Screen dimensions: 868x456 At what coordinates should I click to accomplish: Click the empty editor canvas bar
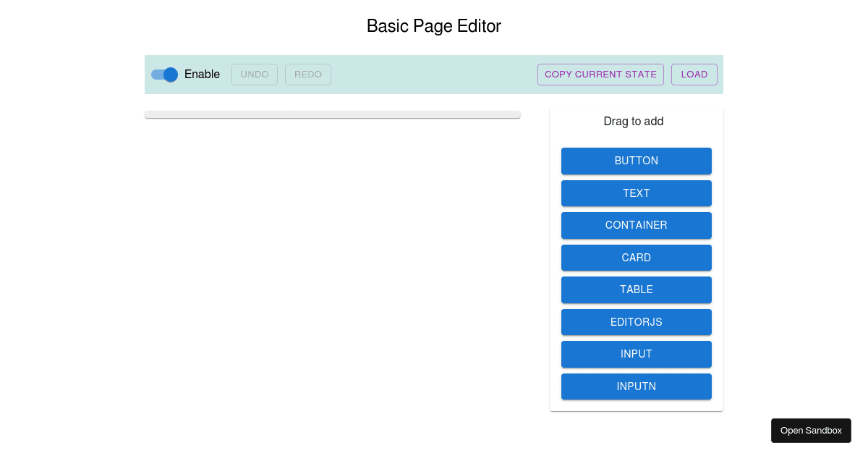pyautogui.click(x=333, y=113)
